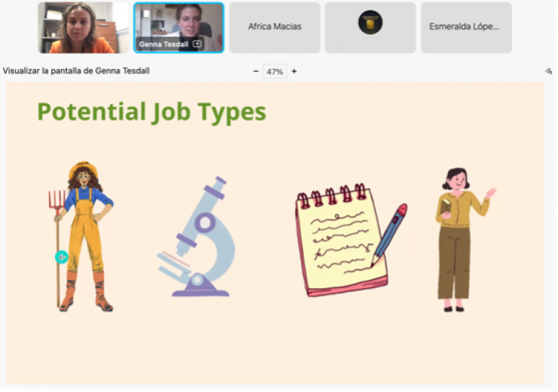Select the video tile of woman in orange
Image resolution: width=558 pixels, height=392 pixels.
point(84,27)
